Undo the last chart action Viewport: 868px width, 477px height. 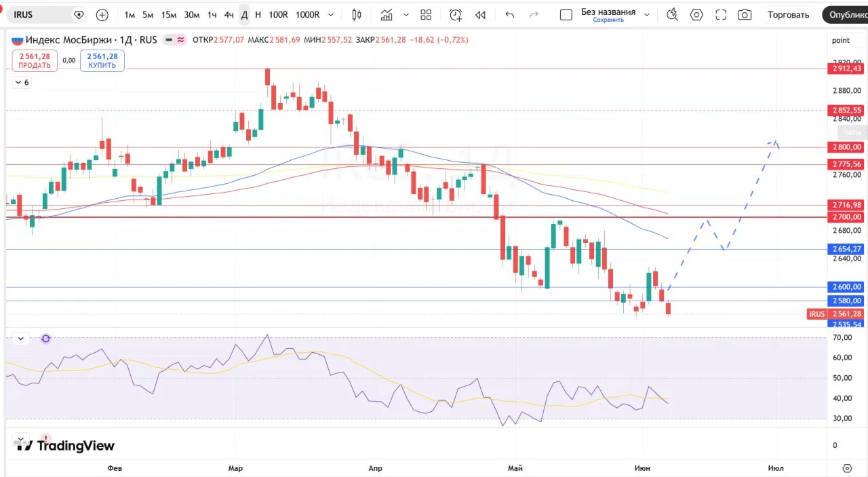[510, 14]
